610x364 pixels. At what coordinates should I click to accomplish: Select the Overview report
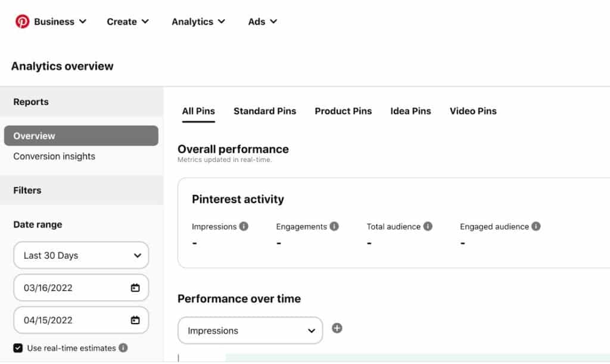[x=81, y=136]
